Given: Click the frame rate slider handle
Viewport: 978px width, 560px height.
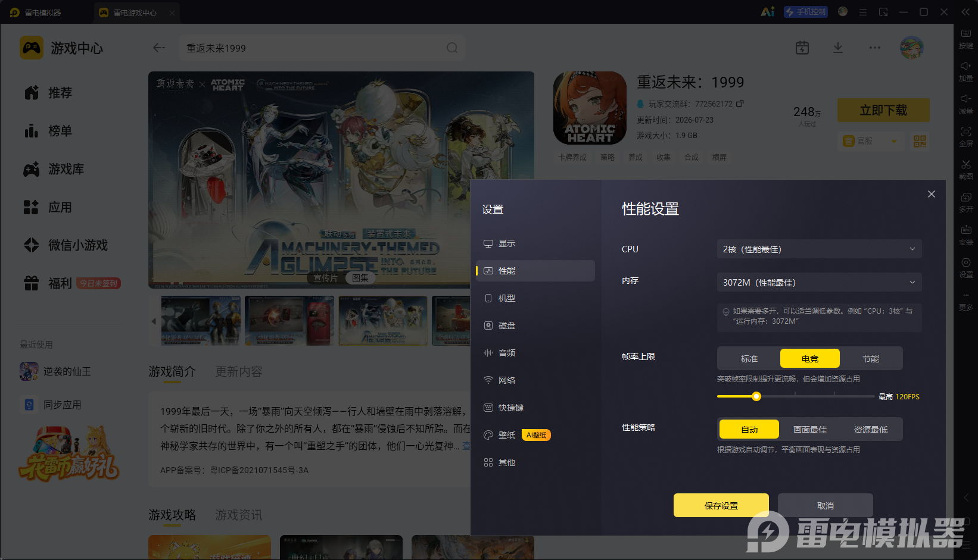Looking at the screenshot, I should 756,396.
